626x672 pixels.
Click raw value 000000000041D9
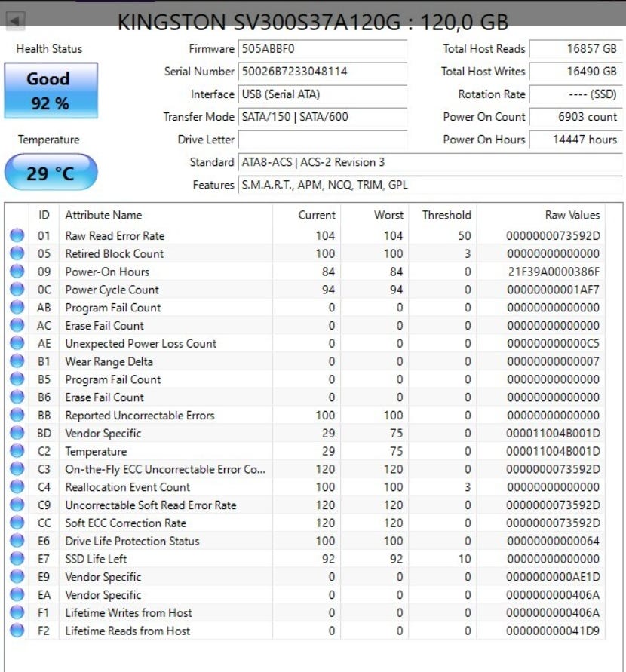[x=553, y=631]
